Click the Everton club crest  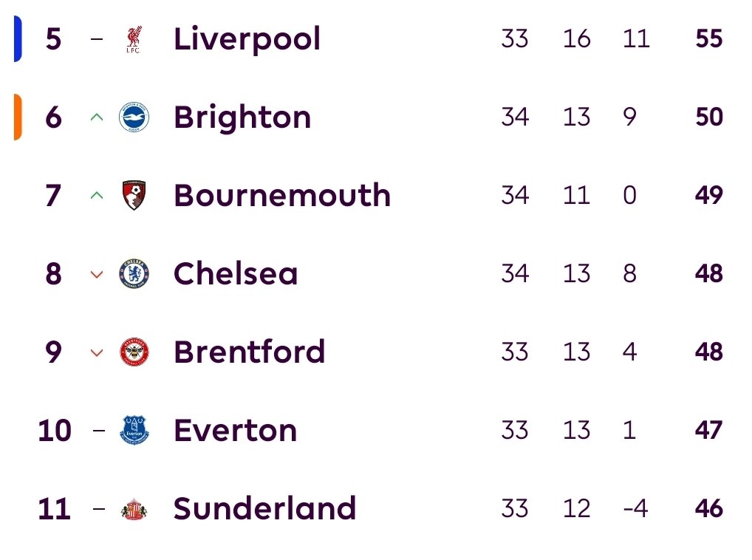[134, 430]
